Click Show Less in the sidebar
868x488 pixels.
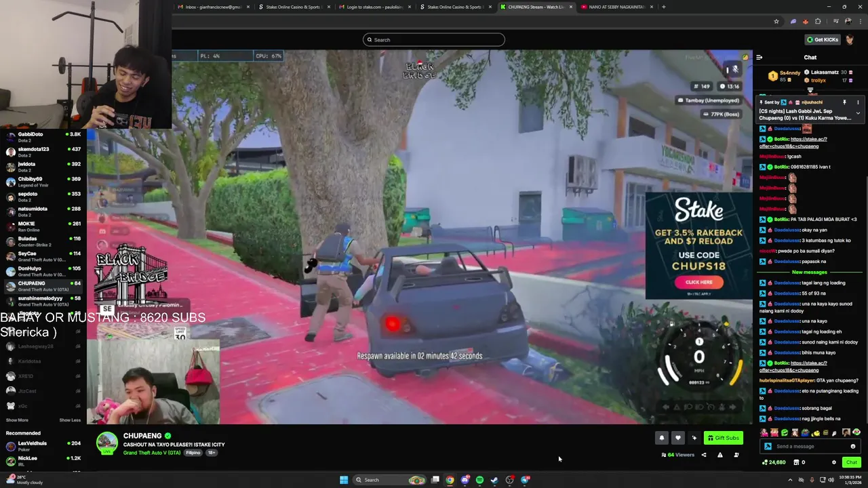[70, 420]
